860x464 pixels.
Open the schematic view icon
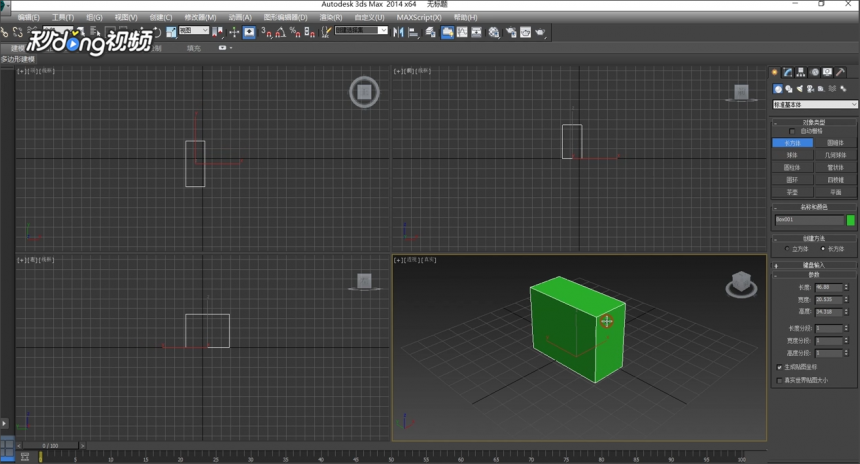[477, 32]
